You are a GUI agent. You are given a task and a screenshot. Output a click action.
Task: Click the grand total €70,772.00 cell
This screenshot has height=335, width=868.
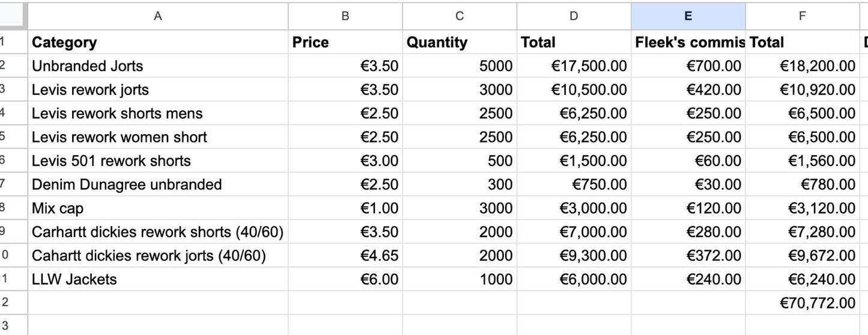803,303
